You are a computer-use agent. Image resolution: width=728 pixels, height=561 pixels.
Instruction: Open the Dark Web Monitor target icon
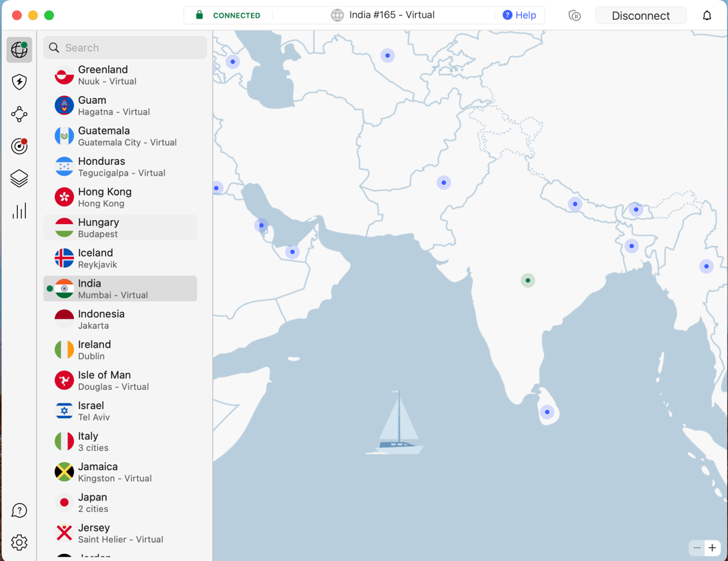tap(19, 146)
